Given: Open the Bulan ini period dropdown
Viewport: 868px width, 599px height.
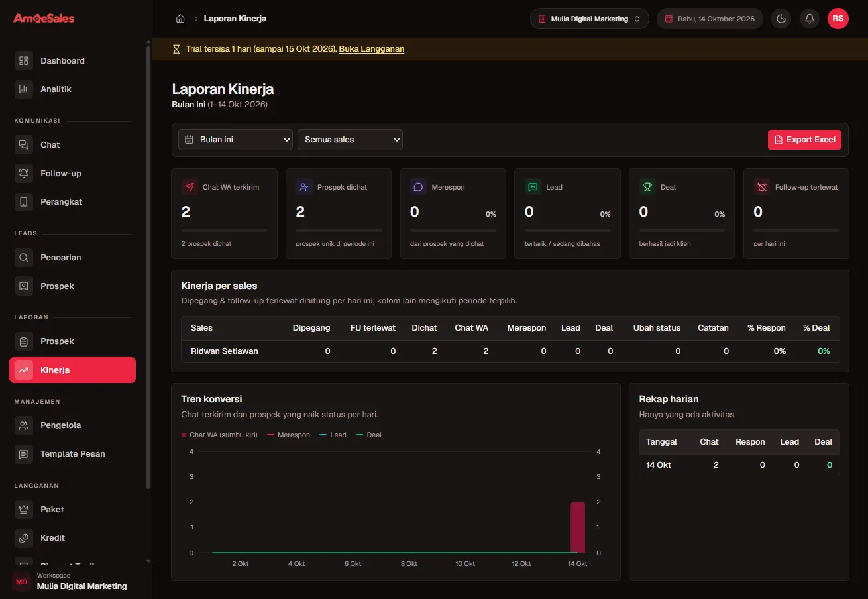Looking at the screenshot, I should tap(235, 140).
